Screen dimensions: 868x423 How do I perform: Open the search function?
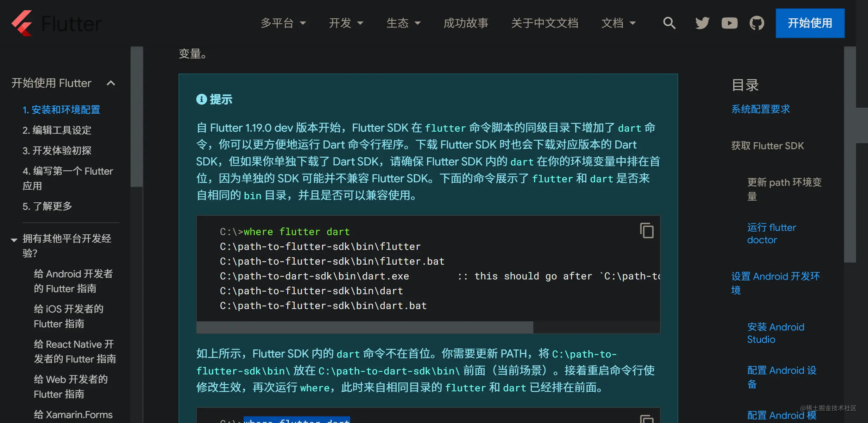(x=669, y=23)
